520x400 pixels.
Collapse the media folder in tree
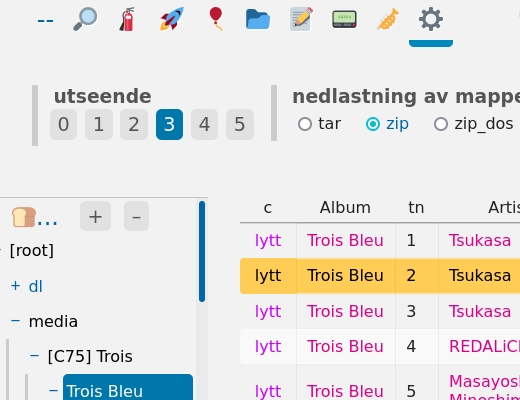(x=15, y=321)
